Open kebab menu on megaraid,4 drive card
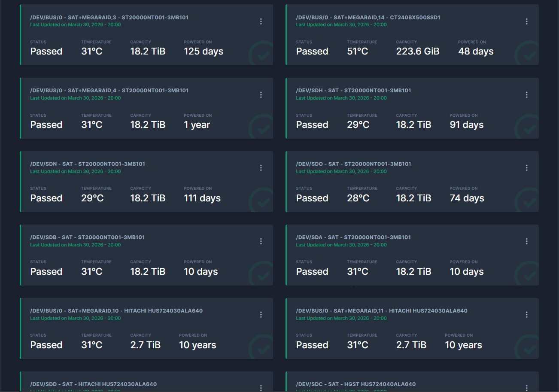The height and width of the screenshot is (392, 559). tap(261, 95)
